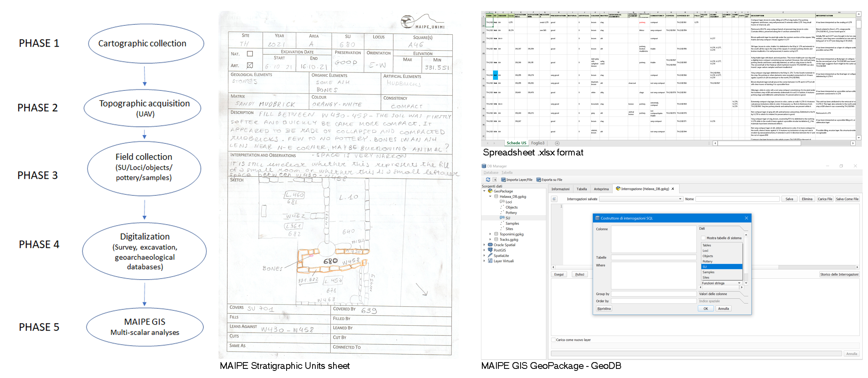This screenshot has height=378, width=868.
Task: Select the PostGIS elephant provider icon
Action: coord(490,250)
